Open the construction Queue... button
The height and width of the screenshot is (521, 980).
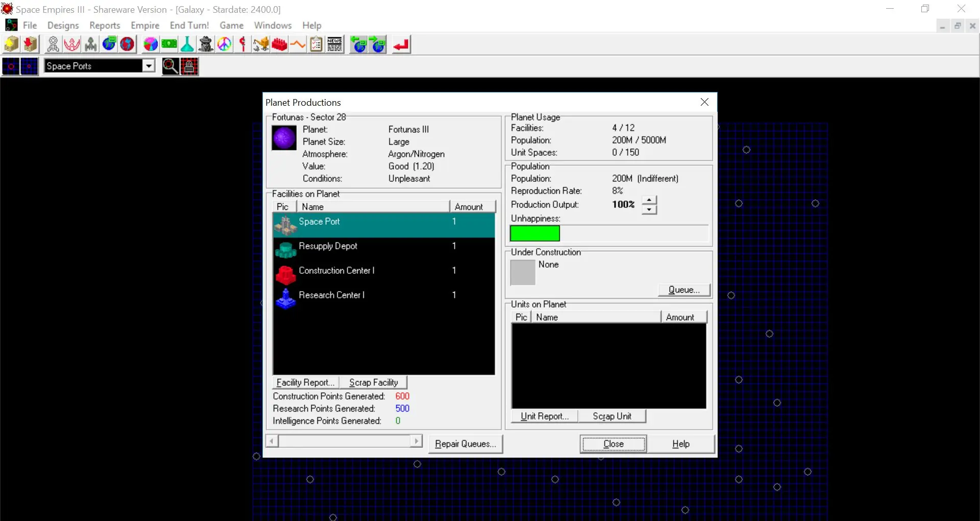coord(684,290)
